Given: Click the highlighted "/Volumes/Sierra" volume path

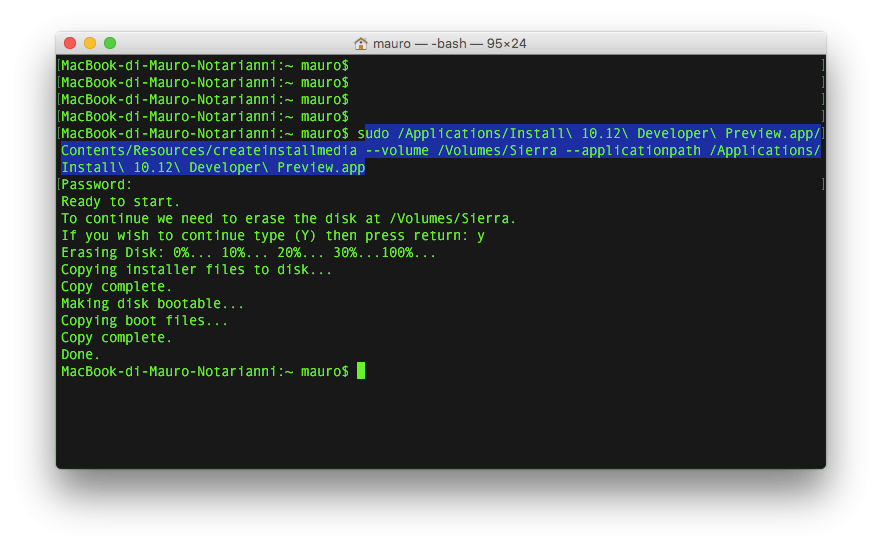Looking at the screenshot, I should (x=498, y=150).
